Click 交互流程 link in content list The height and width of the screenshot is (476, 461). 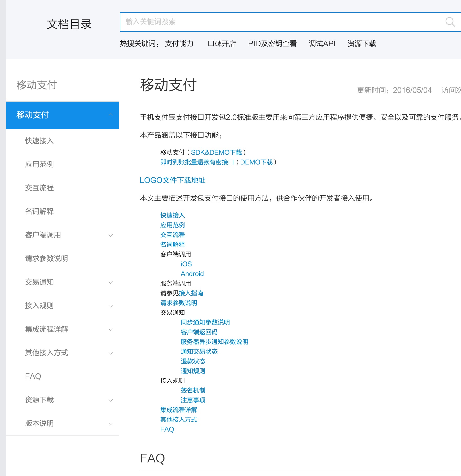tap(173, 235)
